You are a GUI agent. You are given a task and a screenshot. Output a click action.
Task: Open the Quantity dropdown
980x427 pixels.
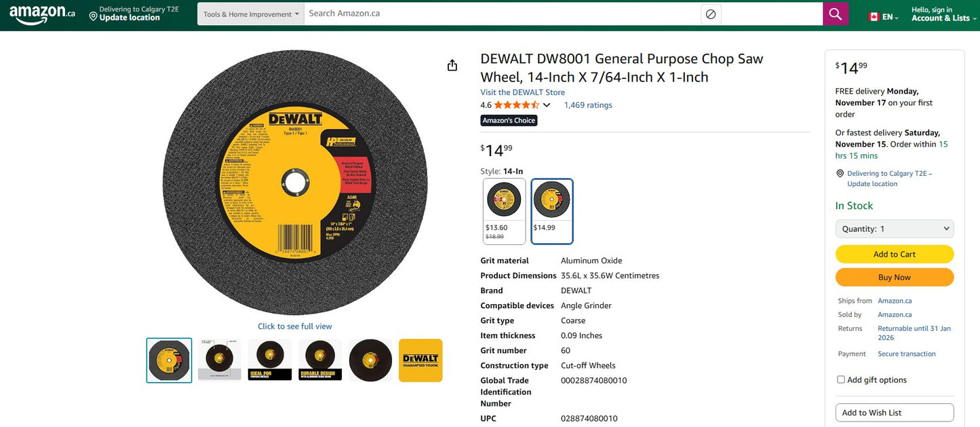894,228
